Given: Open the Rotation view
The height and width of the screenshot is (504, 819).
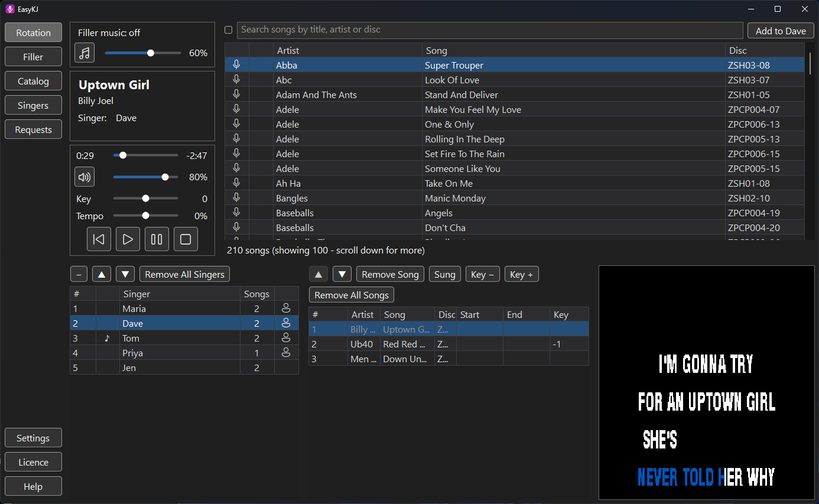Looking at the screenshot, I should pos(33,32).
